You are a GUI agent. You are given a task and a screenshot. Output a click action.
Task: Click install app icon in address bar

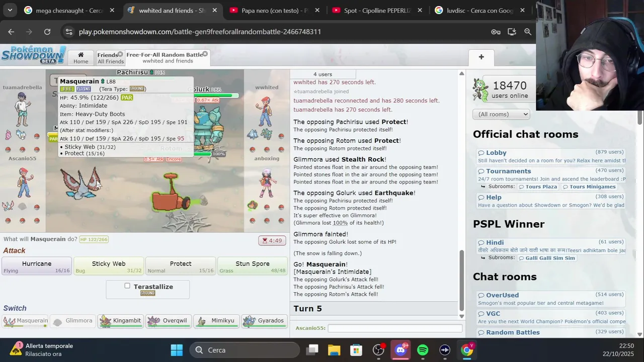(x=512, y=32)
